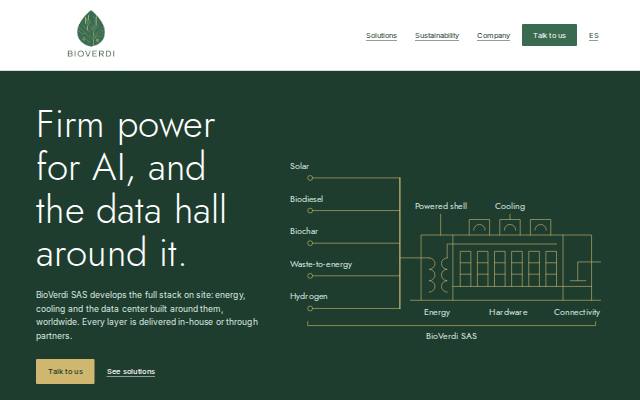Click the BioVerdi SAS bracket caption
This screenshot has height=400, width=640.
coord(451,336)
